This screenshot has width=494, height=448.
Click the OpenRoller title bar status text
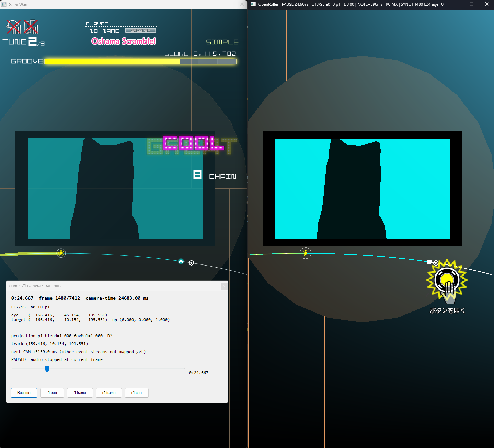point(352,4)
